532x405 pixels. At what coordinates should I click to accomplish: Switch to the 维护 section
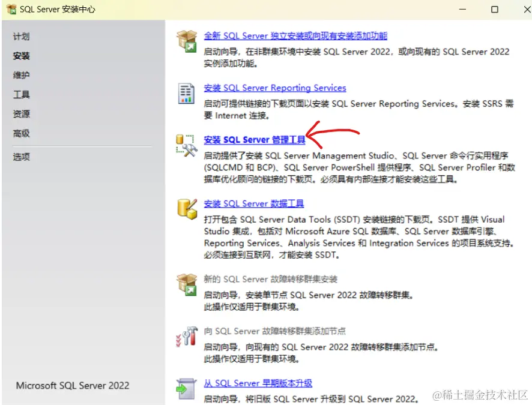point(21,75)
